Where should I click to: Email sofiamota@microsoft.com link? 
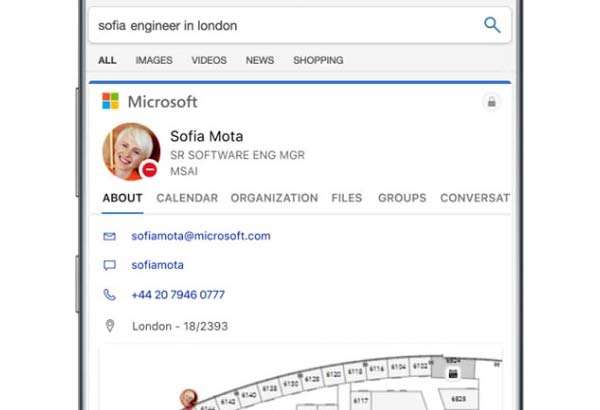[201, 237]
